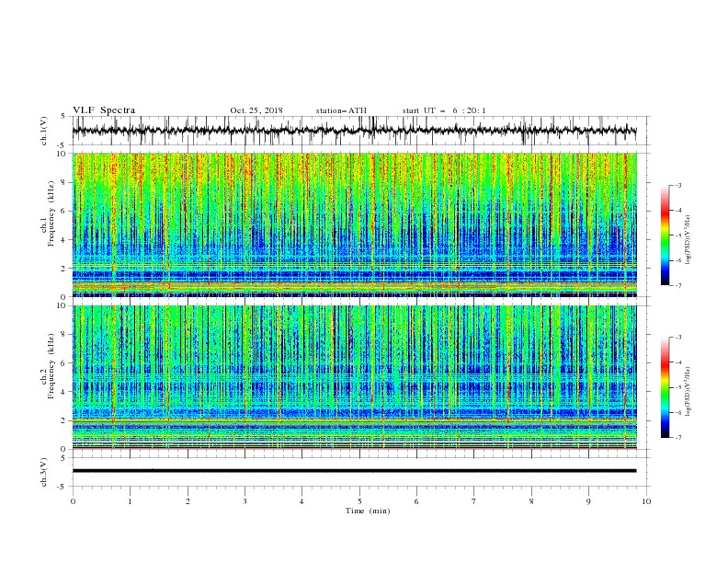
Task: Click the ch.1 colorbar "log(PSD)(V²/Hz)" label
Action: [688, 240]
